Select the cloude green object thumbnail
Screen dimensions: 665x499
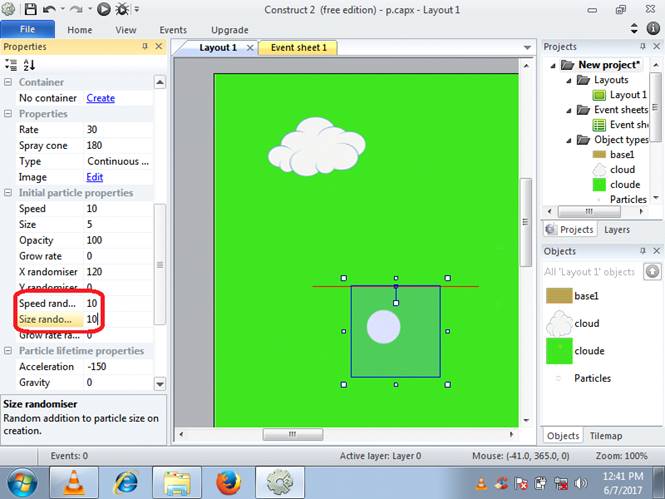(559, 351)
